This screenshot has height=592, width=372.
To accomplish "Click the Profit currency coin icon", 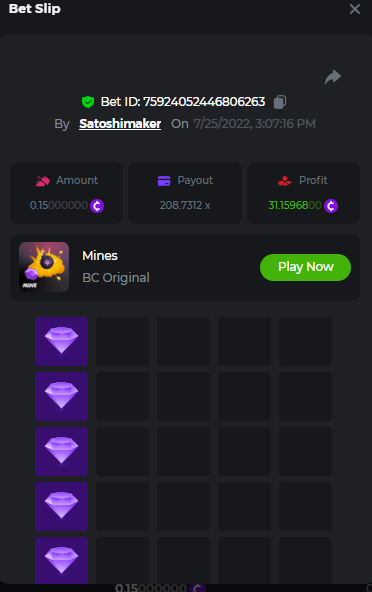I will click(x=331, y=206).
